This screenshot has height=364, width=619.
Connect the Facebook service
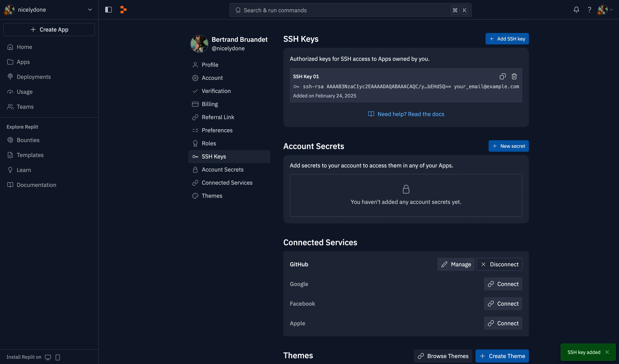click(503, 304)
